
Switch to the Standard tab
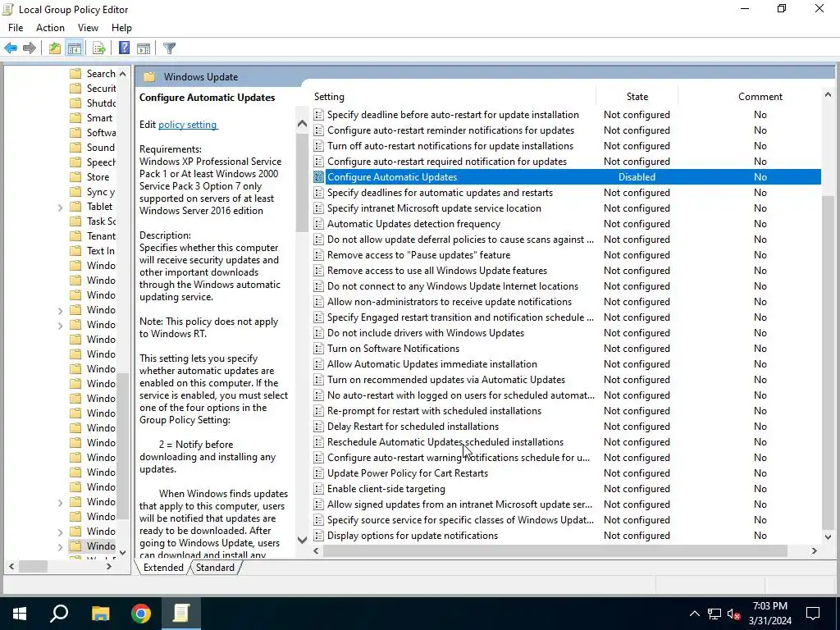click(x=216, y=568)
